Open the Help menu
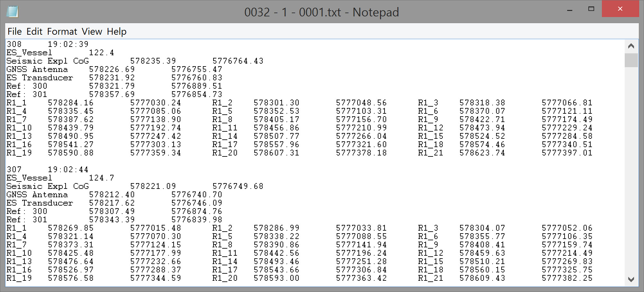This screenshot has height=292, width=644. click(x=117, y=31)
